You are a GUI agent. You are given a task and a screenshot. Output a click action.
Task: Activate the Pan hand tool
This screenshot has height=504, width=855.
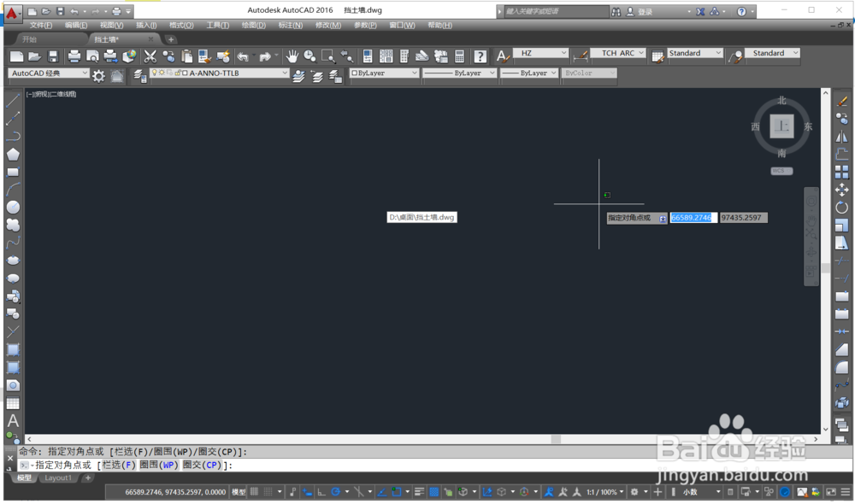tap(292, 56)
